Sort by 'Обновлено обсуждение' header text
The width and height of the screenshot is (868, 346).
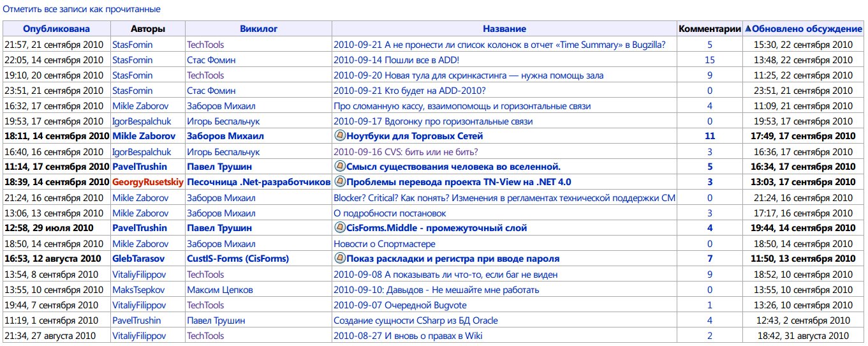coord(807,29)
